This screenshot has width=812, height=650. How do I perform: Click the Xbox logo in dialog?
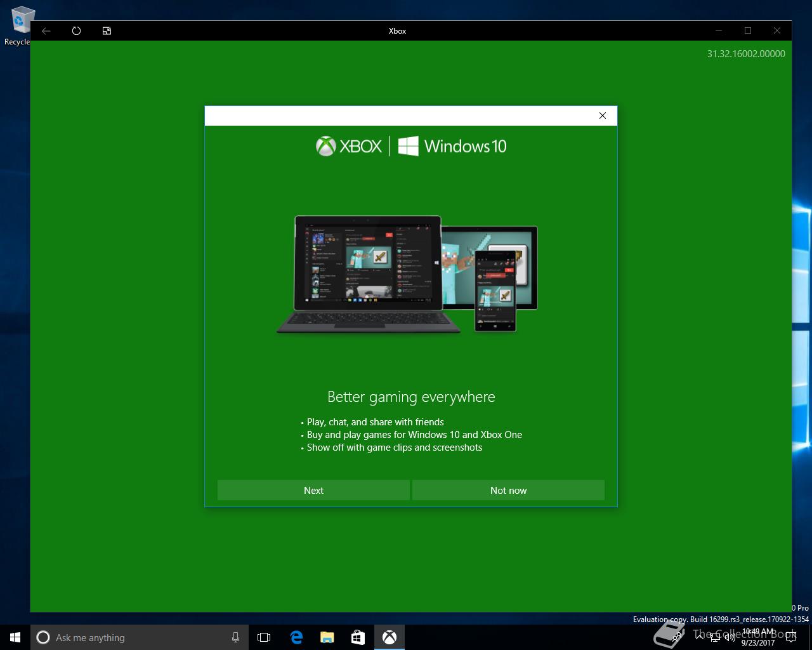click(349, 146)
